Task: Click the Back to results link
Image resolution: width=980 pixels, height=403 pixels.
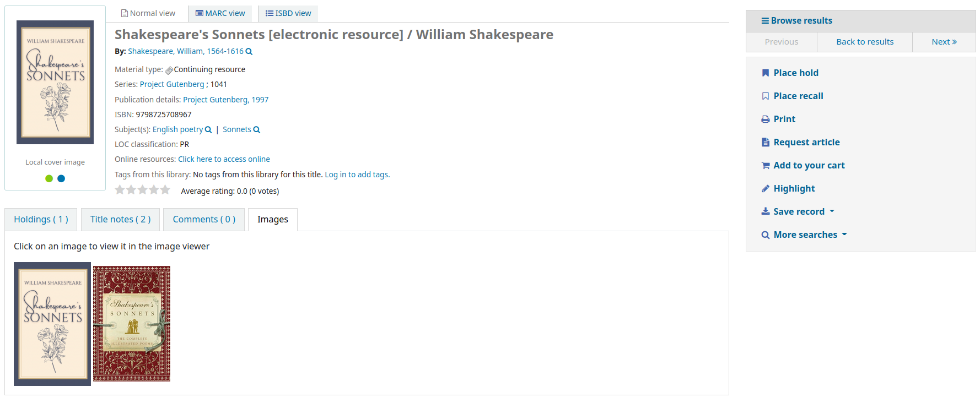Action: click(x=864, y=42)
